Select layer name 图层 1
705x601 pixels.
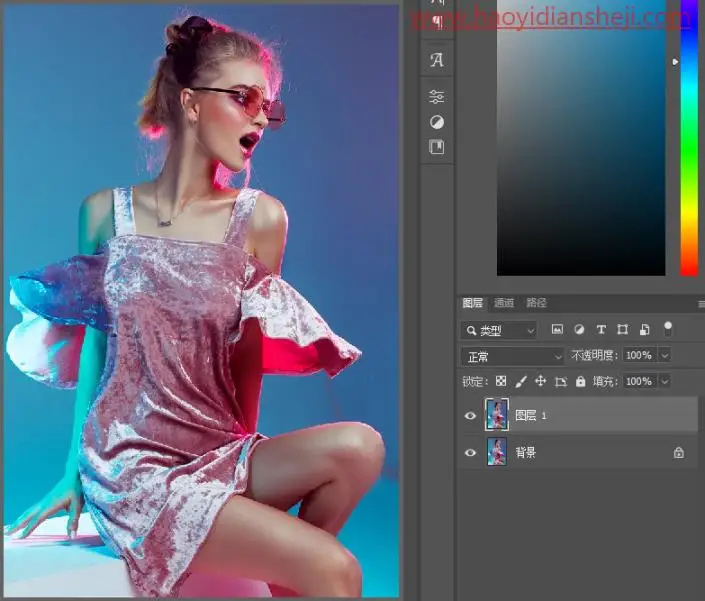pyautogui.click(x=531, y=416)
